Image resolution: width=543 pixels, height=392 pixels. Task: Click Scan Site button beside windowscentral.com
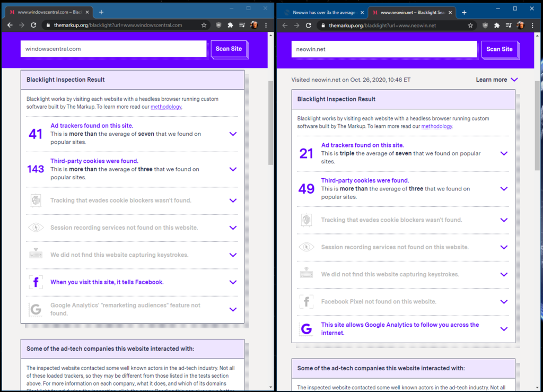pos(229,49)
